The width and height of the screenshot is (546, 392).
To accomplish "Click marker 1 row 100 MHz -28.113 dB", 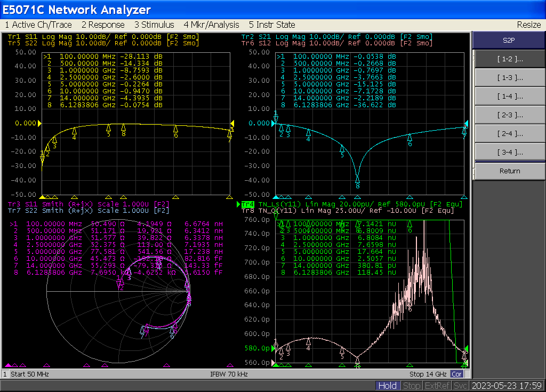I will point(103,57).
